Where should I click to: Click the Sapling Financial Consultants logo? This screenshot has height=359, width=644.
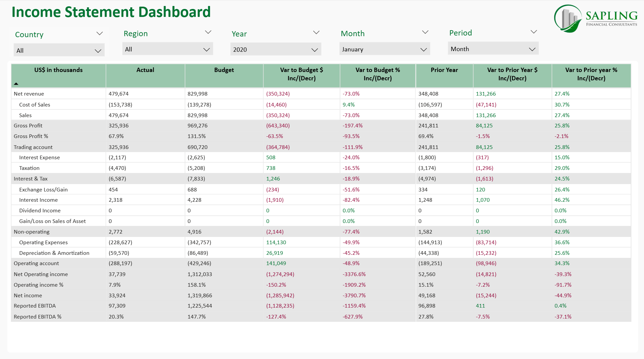596,19
